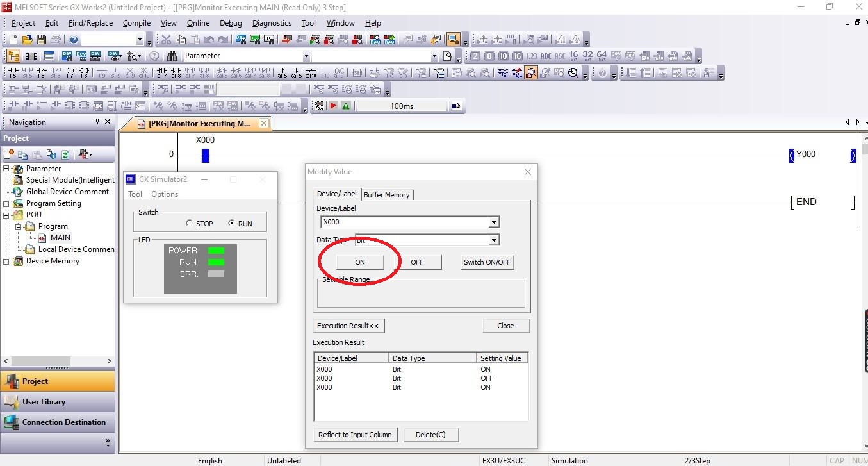This screenshot has height=466, width=868.
Task: Select STOP radio in GX Simulator2
Action: [x=189, y=223]
